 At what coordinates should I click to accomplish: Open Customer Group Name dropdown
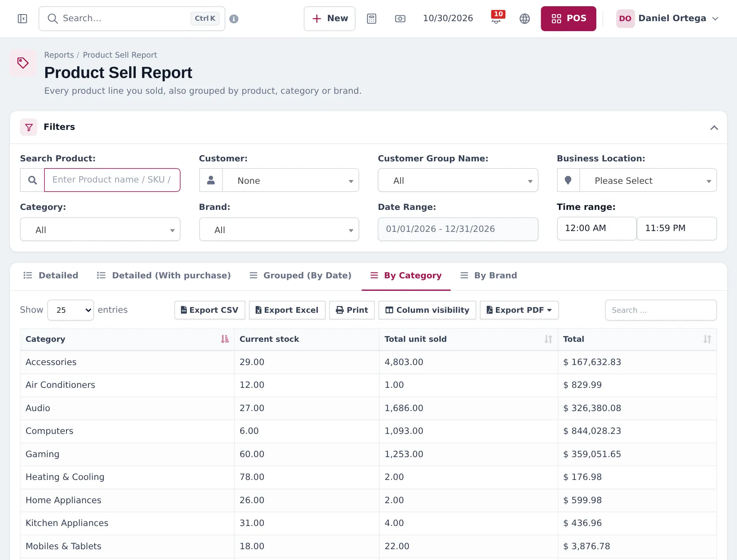click(x=458, y=180)
